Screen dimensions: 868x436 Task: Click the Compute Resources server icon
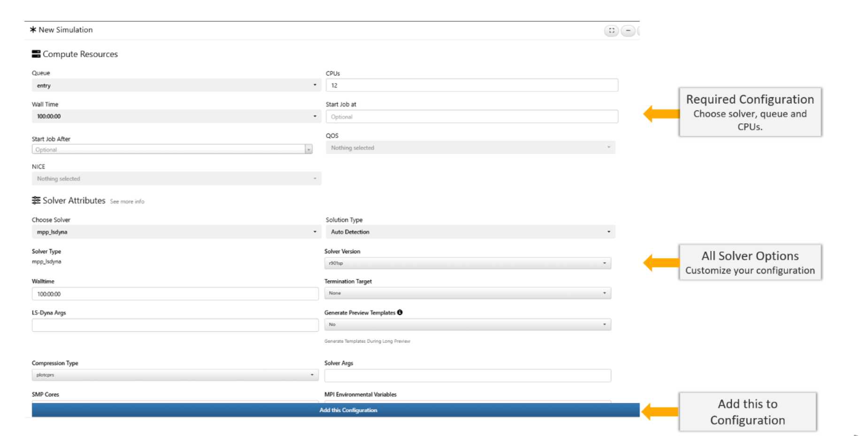point(36,54)
